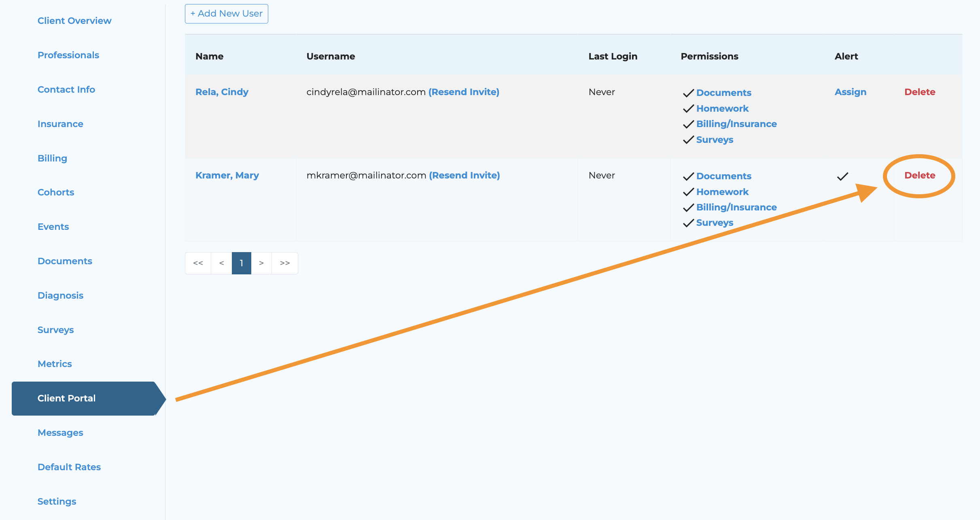The width and height of the screenshot is (980, 520).
Task: Click Add New User button
Action: click(226, 14)
